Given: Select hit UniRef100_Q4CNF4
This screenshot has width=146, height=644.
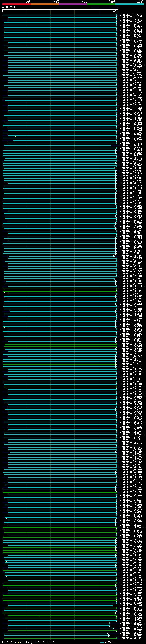Looking at the screenshot, I should coord(131,346).
